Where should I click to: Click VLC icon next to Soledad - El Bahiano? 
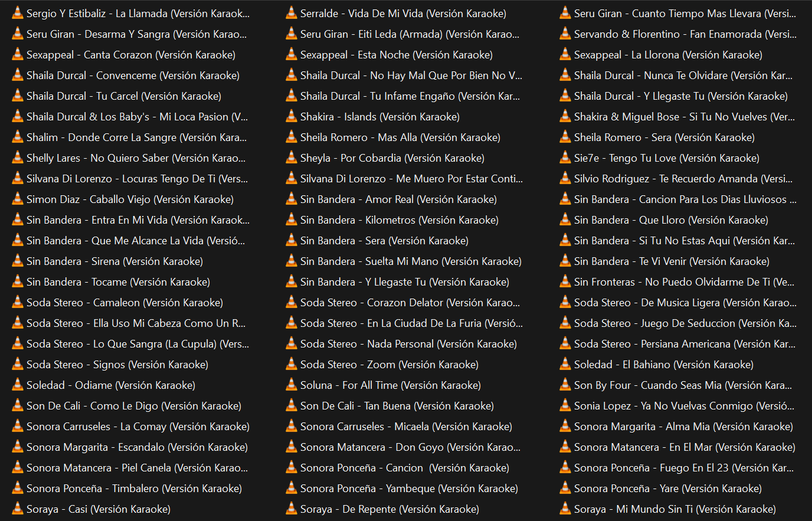(x=565, y=364)
